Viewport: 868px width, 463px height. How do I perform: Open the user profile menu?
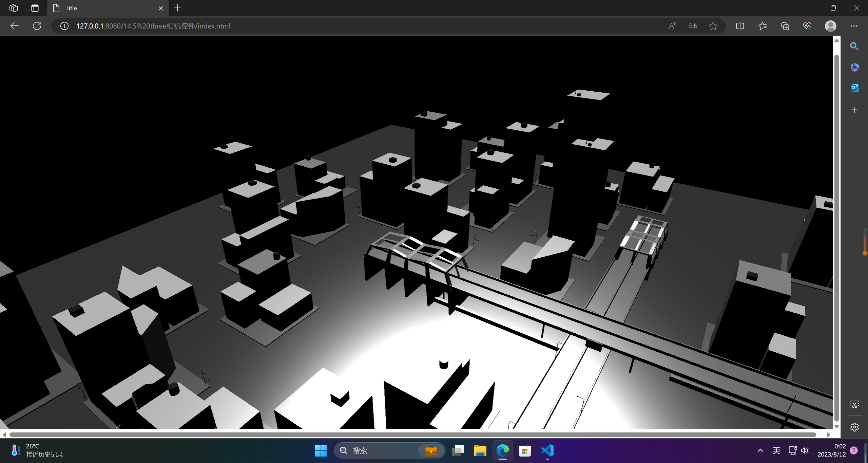coord(830,26)
